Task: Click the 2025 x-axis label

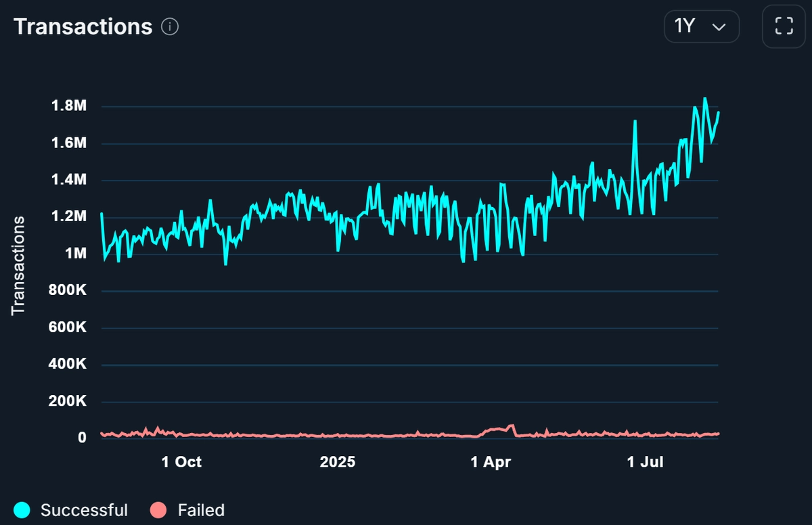Action: (x=337, y=462)
